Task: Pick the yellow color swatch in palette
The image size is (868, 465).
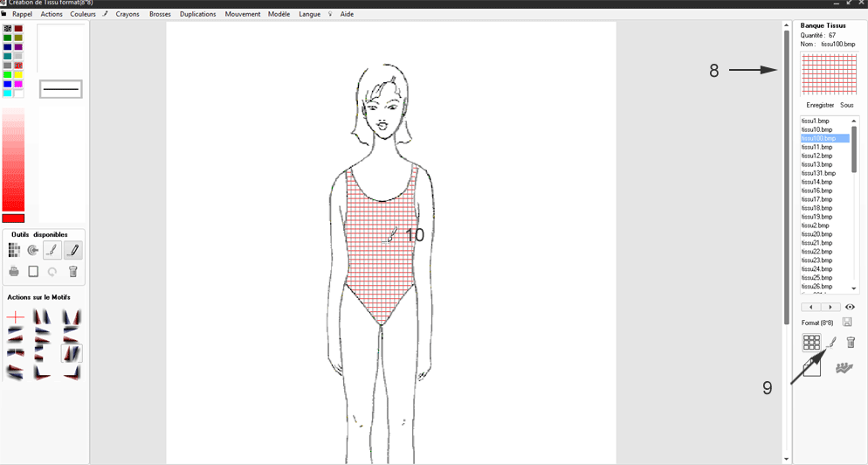Action: (18, 75)
